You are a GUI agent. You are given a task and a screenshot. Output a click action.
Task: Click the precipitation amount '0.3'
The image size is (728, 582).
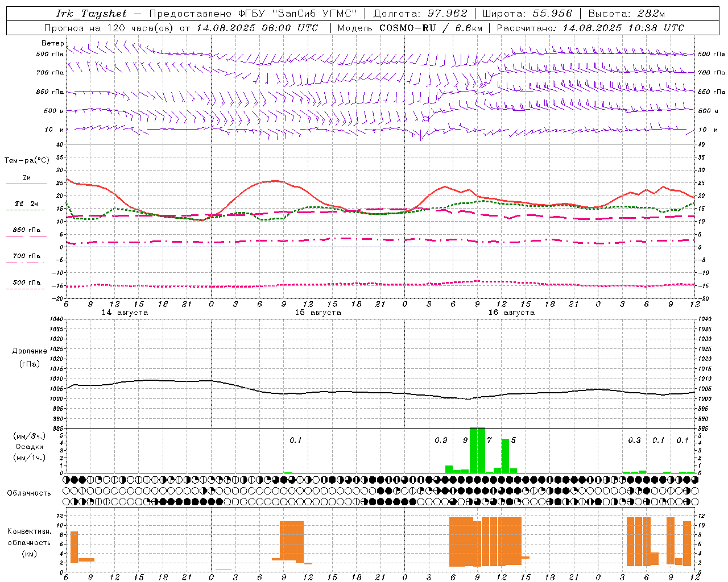coord(634,440)
